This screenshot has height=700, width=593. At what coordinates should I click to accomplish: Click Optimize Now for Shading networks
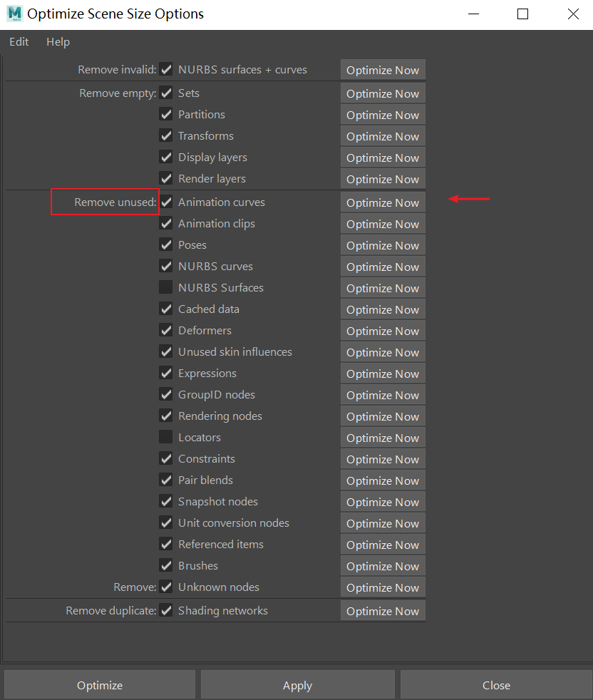(x=383, y=611)
